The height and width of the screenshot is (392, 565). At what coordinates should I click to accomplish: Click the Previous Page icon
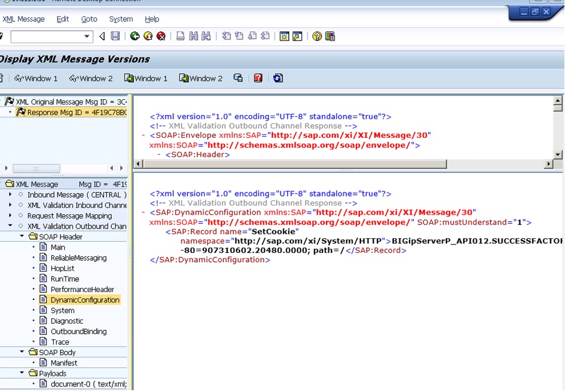(240, 36)
